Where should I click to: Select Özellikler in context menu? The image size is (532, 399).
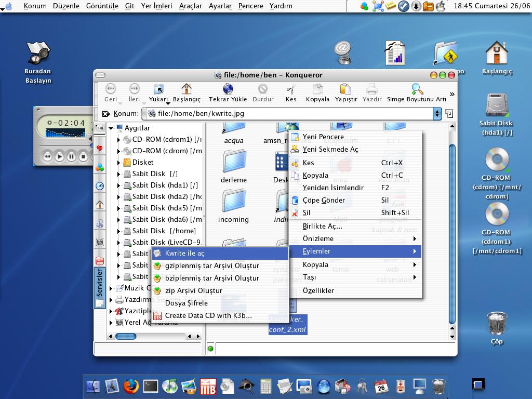pos(355,291)
